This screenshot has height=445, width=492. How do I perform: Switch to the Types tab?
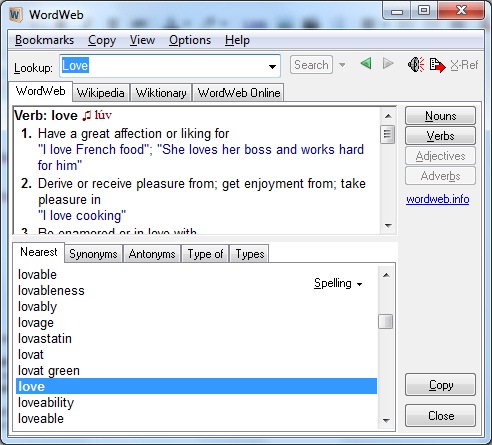click(250, 254)
